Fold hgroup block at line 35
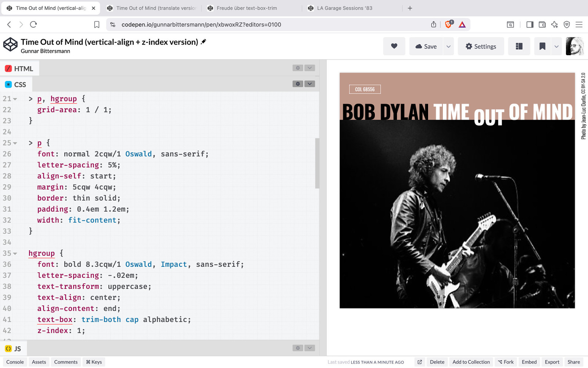588x368 pixels. pos(15,254)
